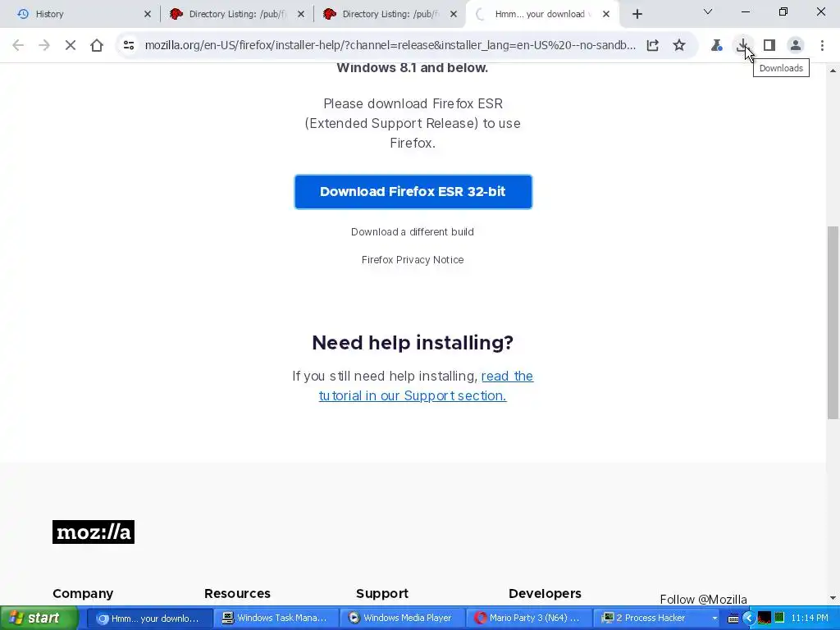Bookmark this page with the star
This screenshot has height=630, width=840.
coord(678,46)
